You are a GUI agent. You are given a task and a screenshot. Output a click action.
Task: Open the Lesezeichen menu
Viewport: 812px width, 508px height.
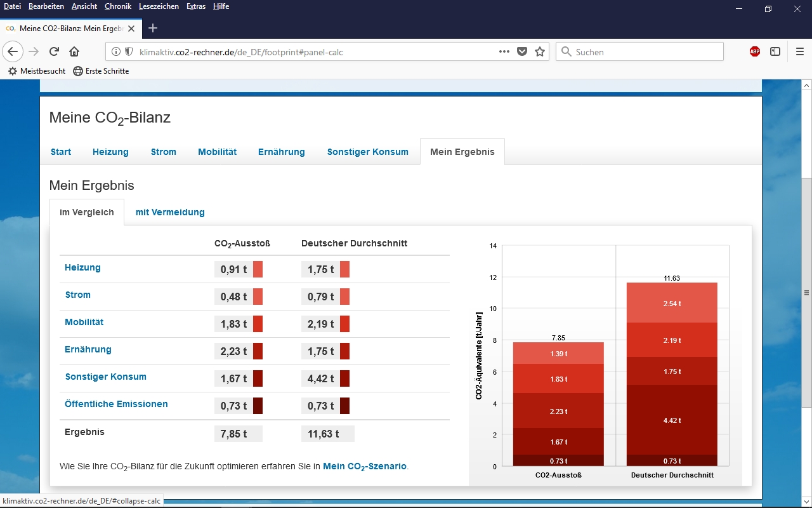coord(159,6)
